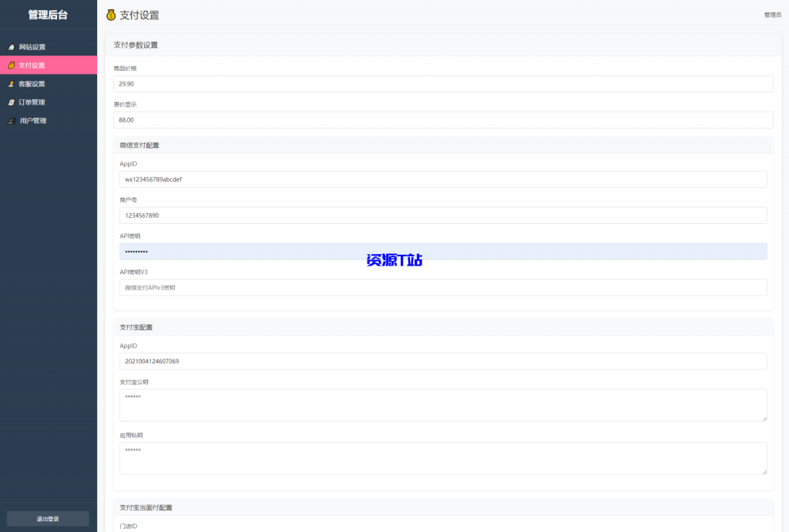Focus the 商品价格 field showing 29.90

[x=443, y=84]
